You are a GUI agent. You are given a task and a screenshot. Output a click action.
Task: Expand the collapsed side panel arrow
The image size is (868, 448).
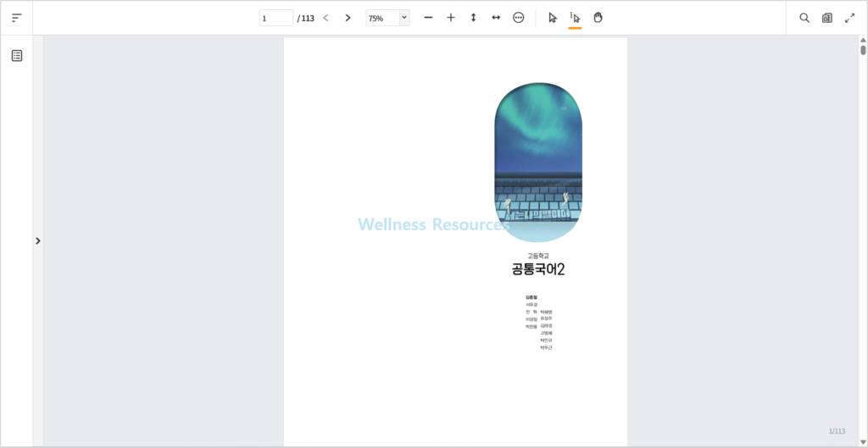pos(37,241)
